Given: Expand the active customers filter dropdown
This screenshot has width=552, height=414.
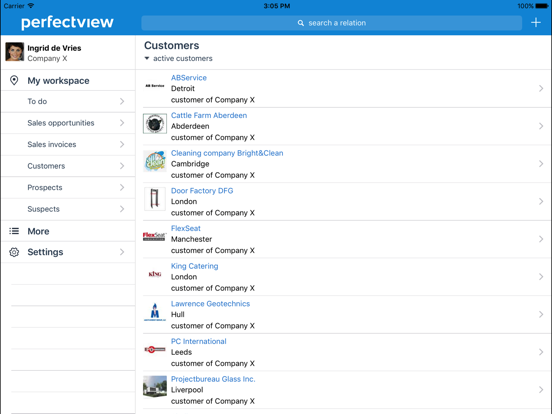Looking at the screenshot, I should [178, 58].
